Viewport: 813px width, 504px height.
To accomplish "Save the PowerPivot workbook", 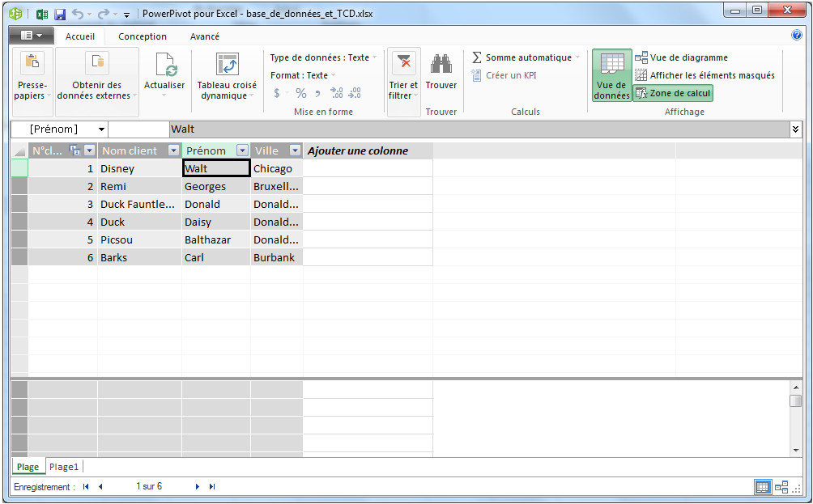I will (60, 14).
